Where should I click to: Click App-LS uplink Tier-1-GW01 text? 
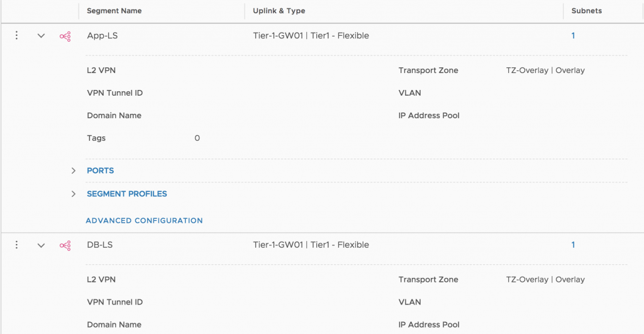[277, 36]
